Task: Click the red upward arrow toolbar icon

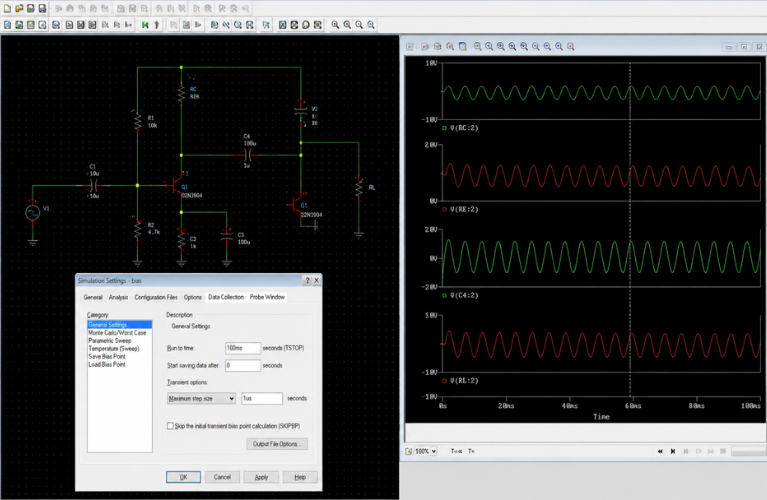Action: (x=157, y=25)
